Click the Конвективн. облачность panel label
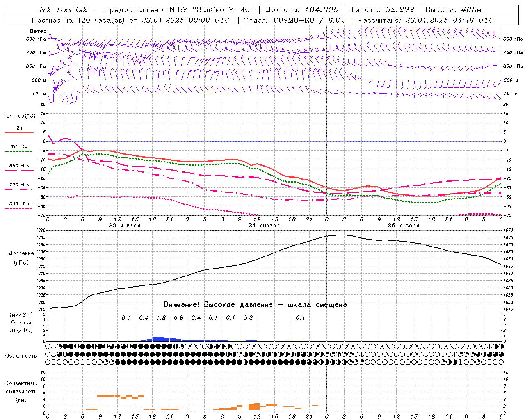The image size is (525, 420). coord(21,391)
